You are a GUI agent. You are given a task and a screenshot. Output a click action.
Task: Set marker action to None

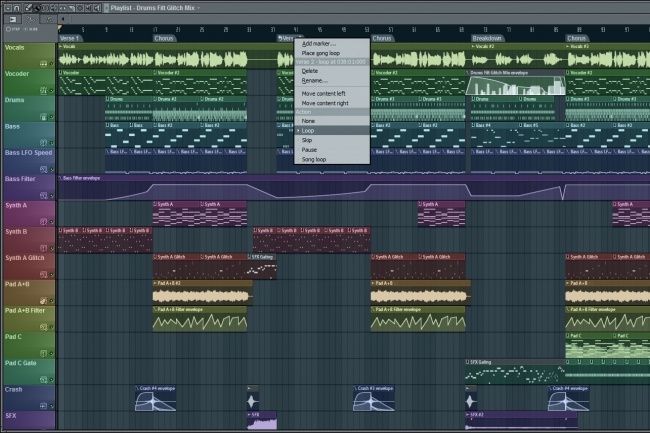(332, 121)
